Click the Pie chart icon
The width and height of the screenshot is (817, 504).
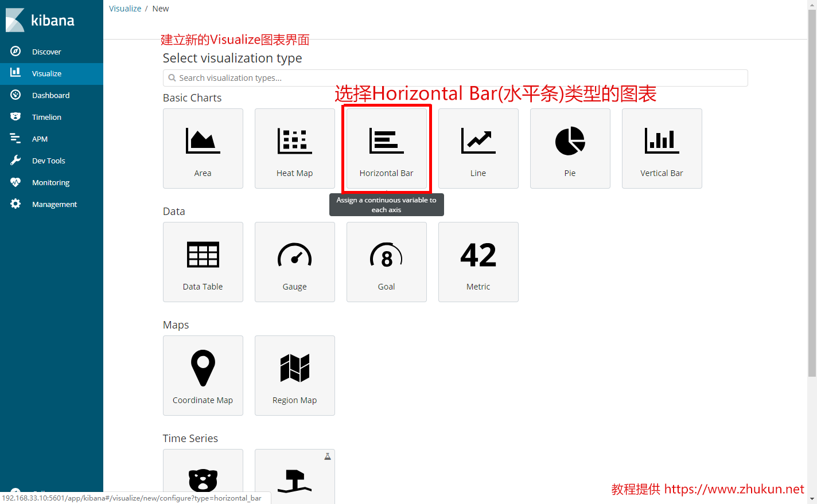[570, 141]
